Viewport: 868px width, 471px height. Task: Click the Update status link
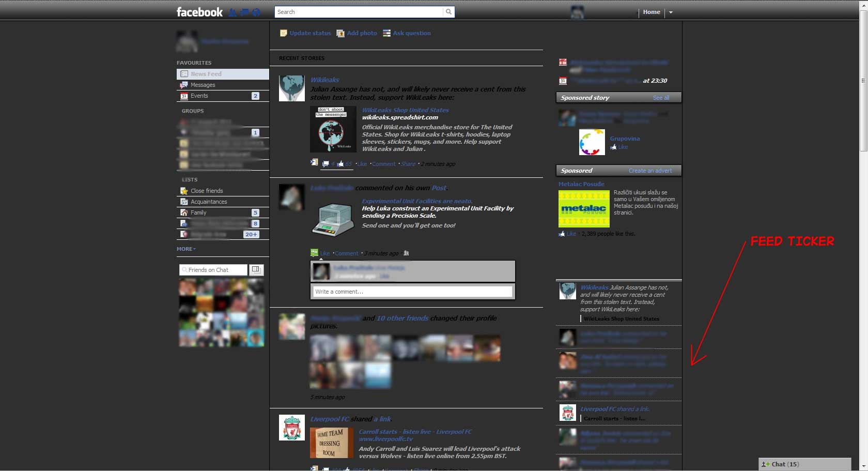point(310,33)
